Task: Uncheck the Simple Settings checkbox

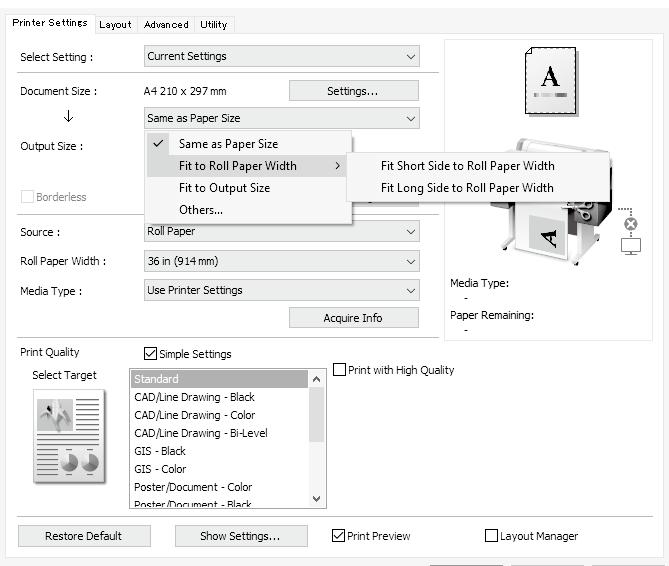Action: pos(150,354)
